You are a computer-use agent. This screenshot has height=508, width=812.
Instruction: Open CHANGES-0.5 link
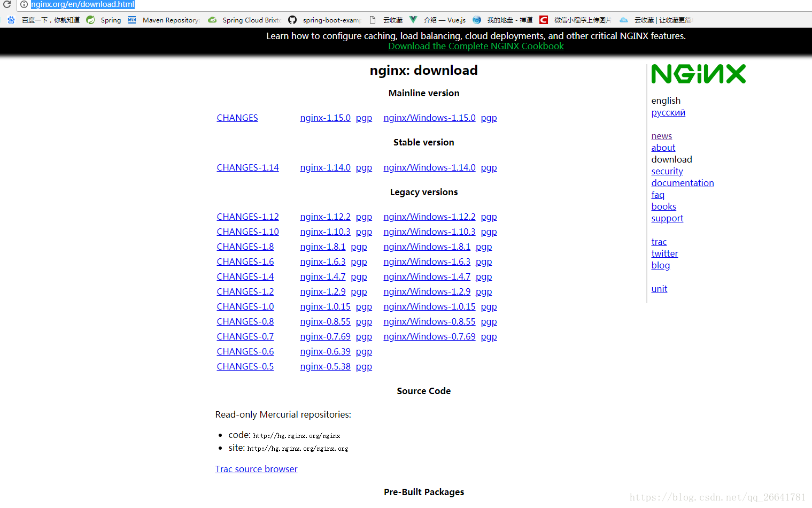[x=245, y=366]
